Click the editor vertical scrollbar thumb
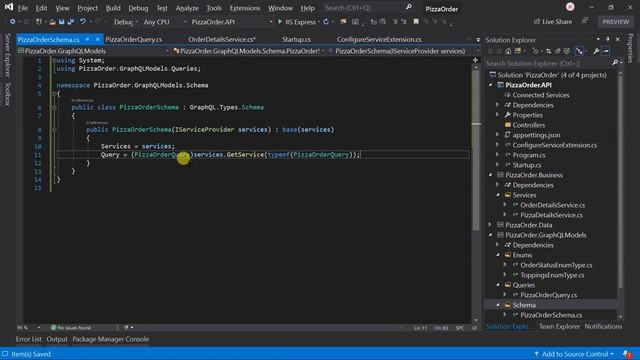640x360 pixels. pyautogui.click(x=476, y=151)
